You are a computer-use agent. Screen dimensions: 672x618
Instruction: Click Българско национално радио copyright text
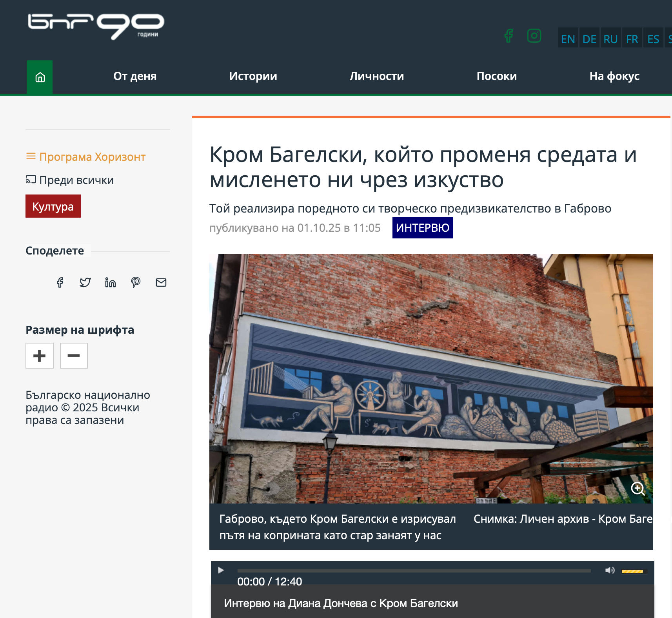pyautogui.click(x=88, y=407)
